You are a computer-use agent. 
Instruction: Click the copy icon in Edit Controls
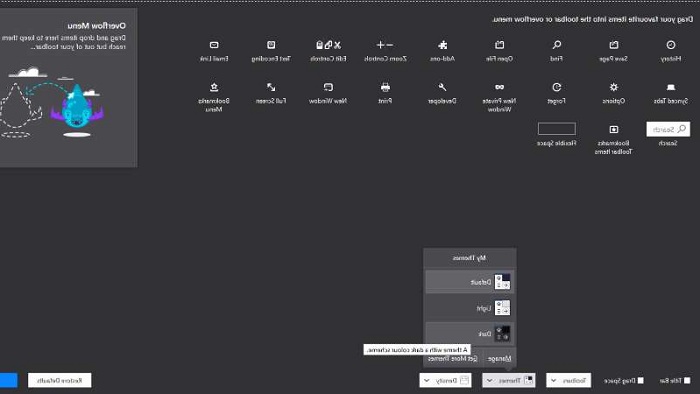[329, 45]
